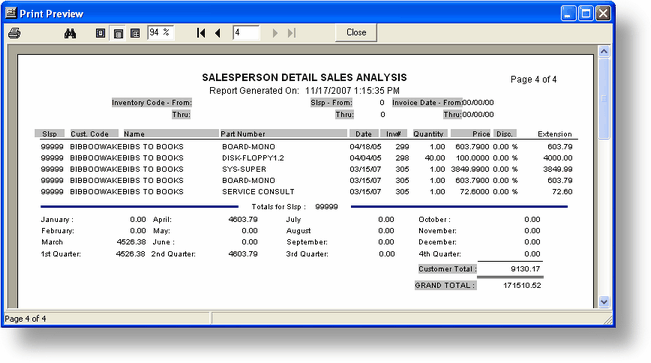Viewport: 651px width, 363px height.
Task: Go to the first page
Action: click(201, 33)
